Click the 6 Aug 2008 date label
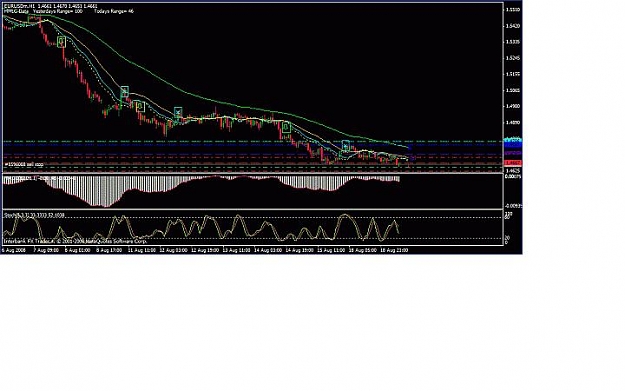The width and height of the screenshot is (625, 391). [14, 250]
